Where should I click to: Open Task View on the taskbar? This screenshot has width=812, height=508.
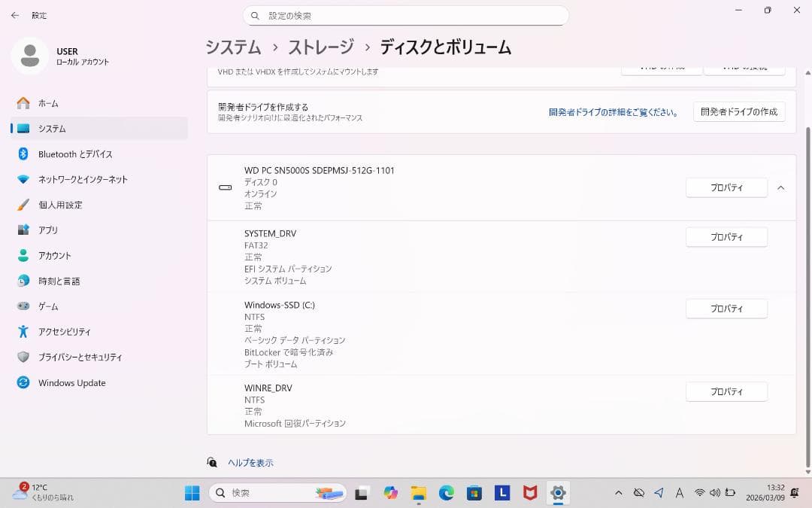(x=362, y=493)
